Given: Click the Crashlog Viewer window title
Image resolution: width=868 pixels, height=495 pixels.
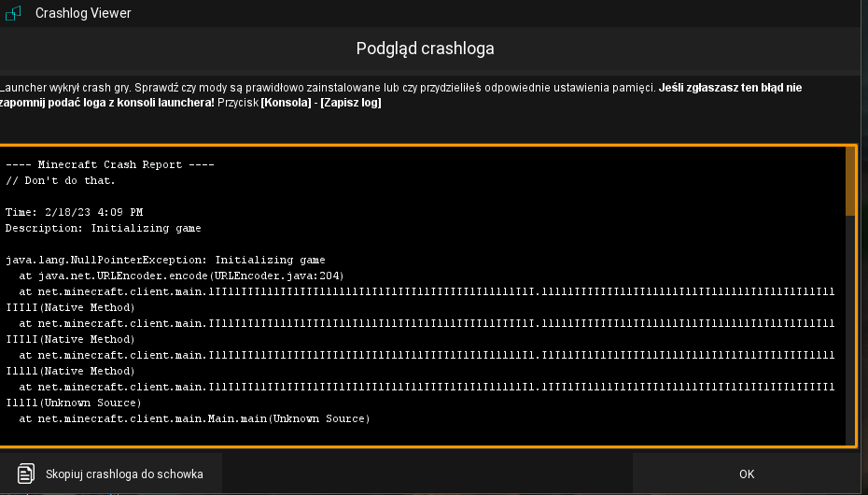Looking at the screenshot, I should tap(83, 13).
